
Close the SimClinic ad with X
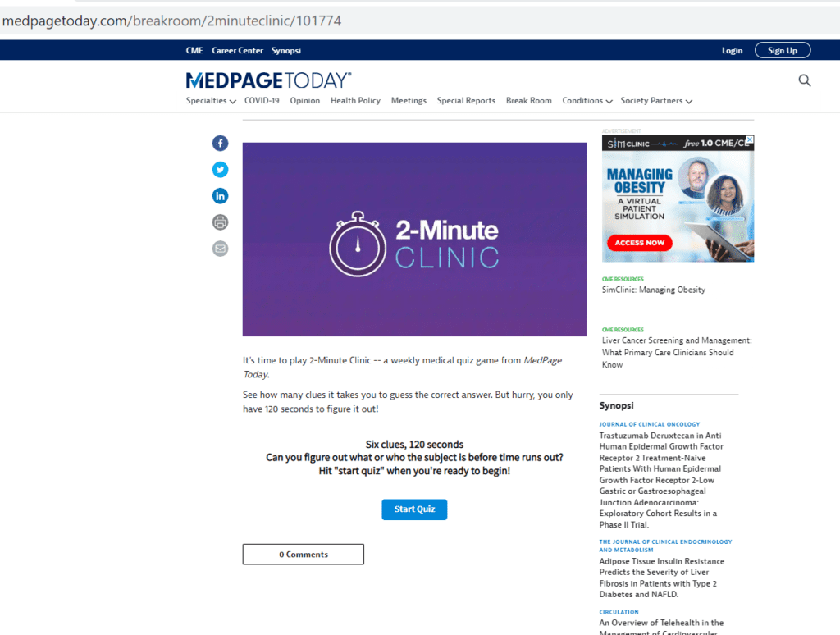(x=750, y=139)
